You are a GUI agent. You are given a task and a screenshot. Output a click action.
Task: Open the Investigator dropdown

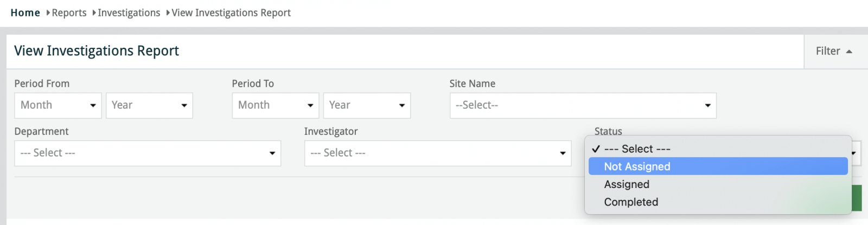[x=437, y=153]
